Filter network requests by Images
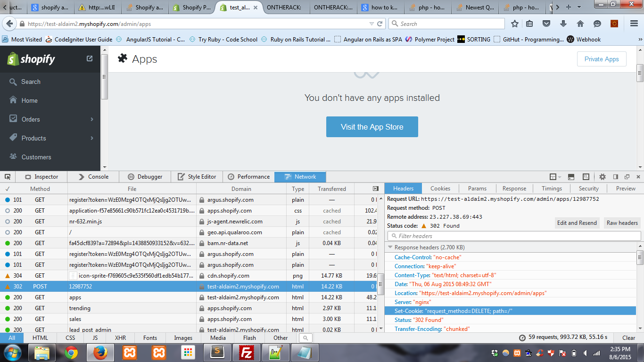The width and height of the screenshot is (644, 362). click(183, 338)
